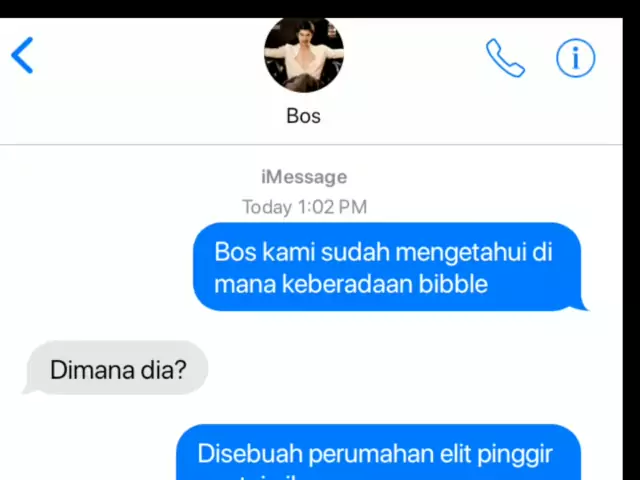Click the words Bos kami in the first bubble
Viewport: 640px width, 480px height.
tap(265, 252)
